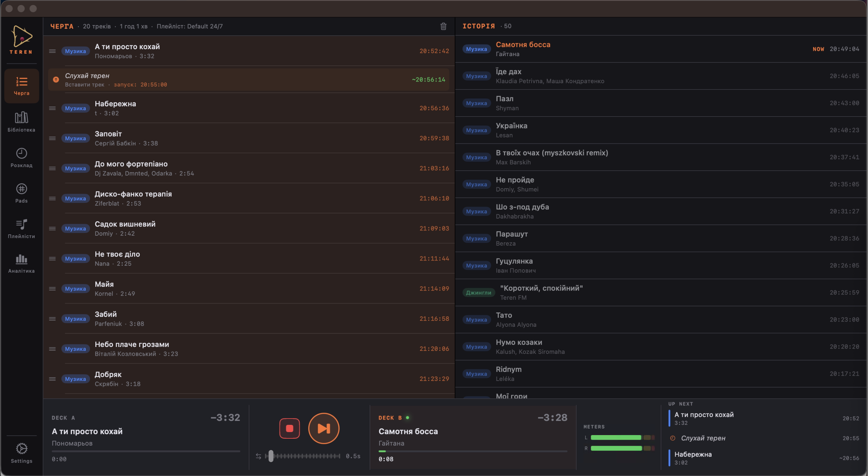
Task: Click now-playing 'Самотня босса' in history
Action: point(661,49)
